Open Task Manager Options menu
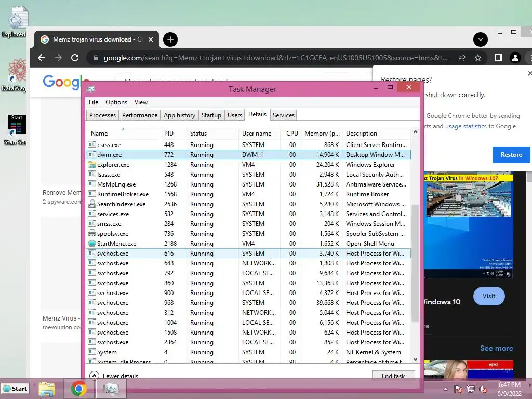This screenshot has height=399, width=532. pyautogui.click(x=116, y=102)
